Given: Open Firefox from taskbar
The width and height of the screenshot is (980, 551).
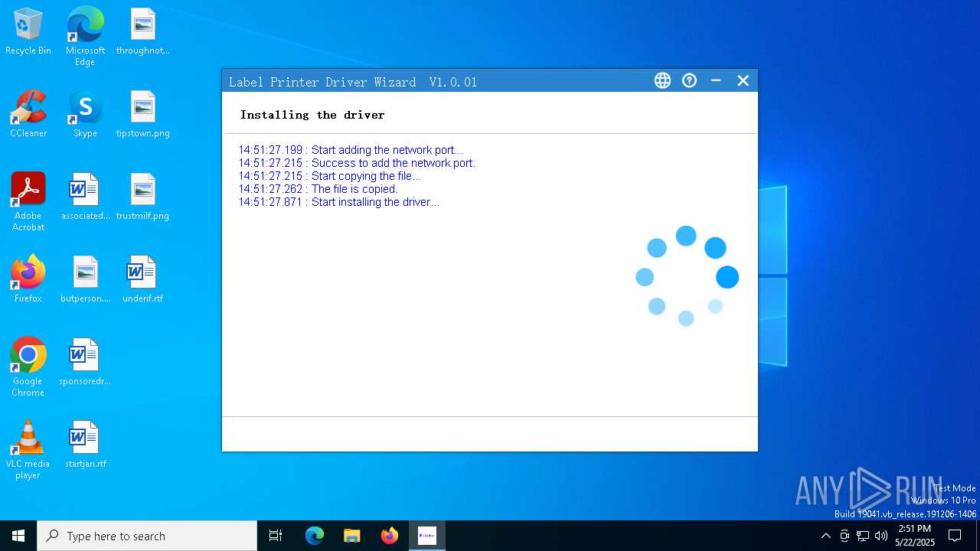Looking at the screenshot, I should 390,536.
